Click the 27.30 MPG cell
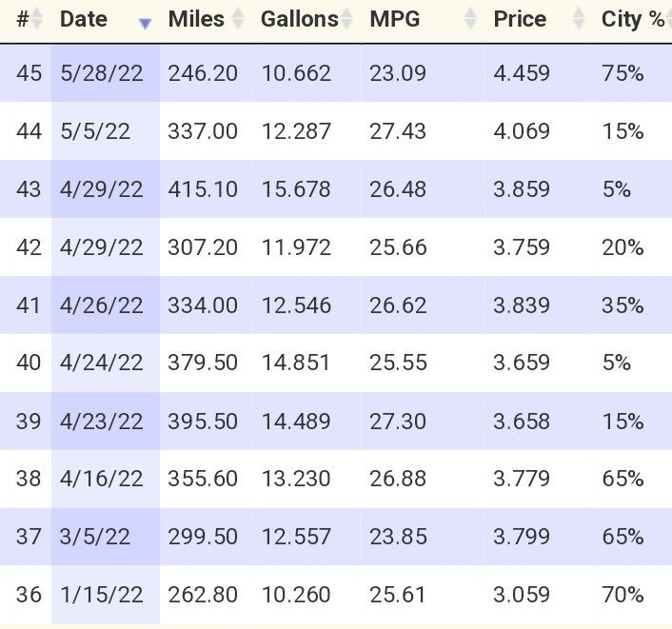Screen dimensions: 672x629 tap(399, 421)
